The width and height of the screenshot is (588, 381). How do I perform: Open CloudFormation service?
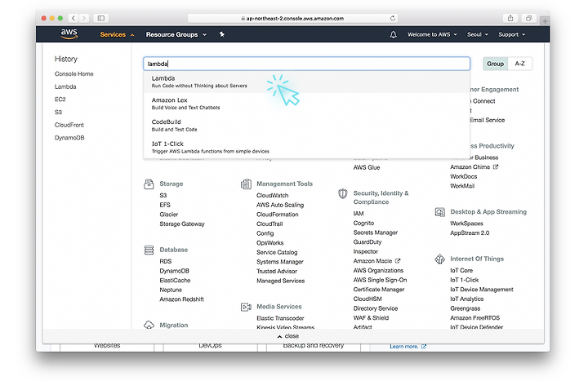click(277, 215)
